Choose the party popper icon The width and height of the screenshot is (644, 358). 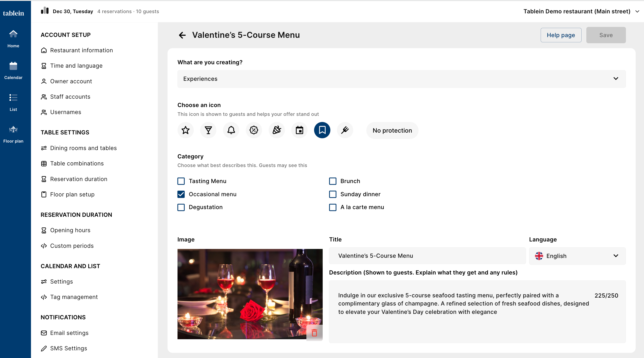tap(277, 130)
